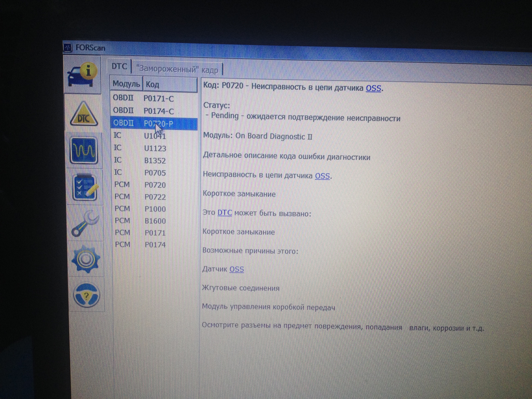Click the DTC hyperlink in description
This screenshot has width=532, height=399.
coord(224,213)
